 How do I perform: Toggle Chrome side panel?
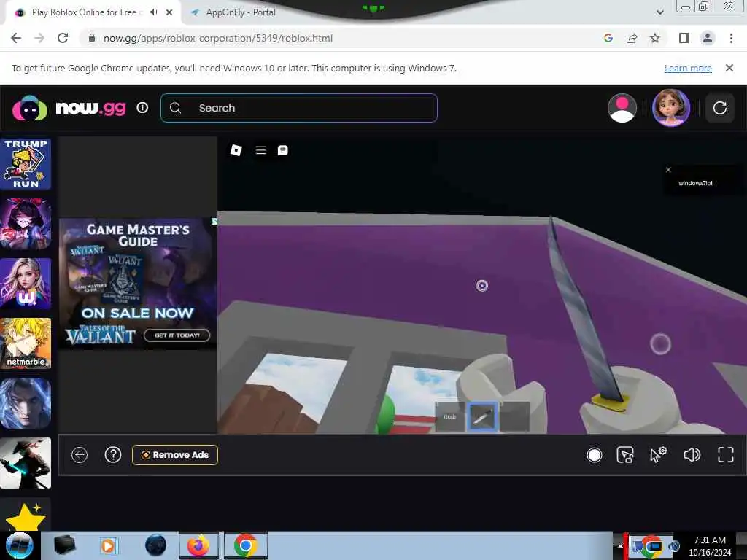coord(684,38)
